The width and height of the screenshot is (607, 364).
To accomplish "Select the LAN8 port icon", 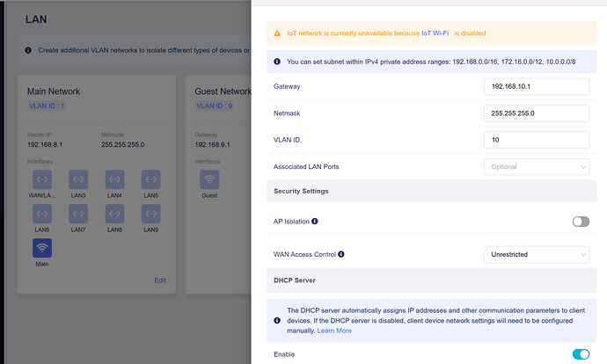I will point(114,214).
